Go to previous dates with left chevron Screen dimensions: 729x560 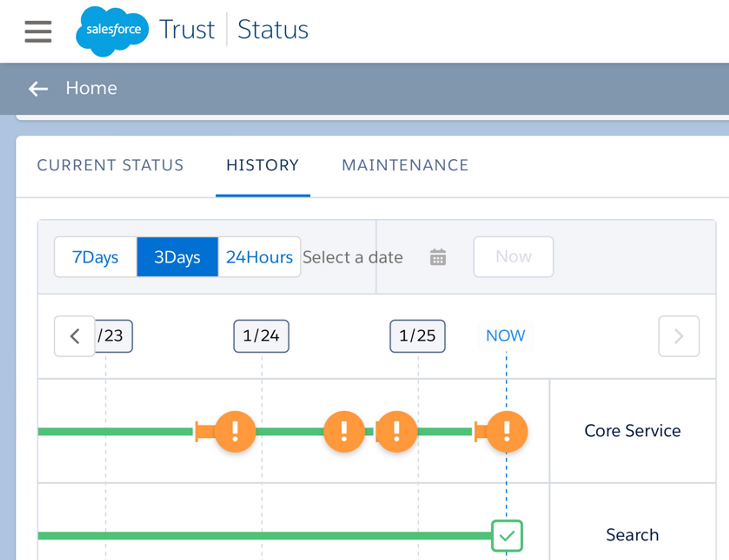75,336
